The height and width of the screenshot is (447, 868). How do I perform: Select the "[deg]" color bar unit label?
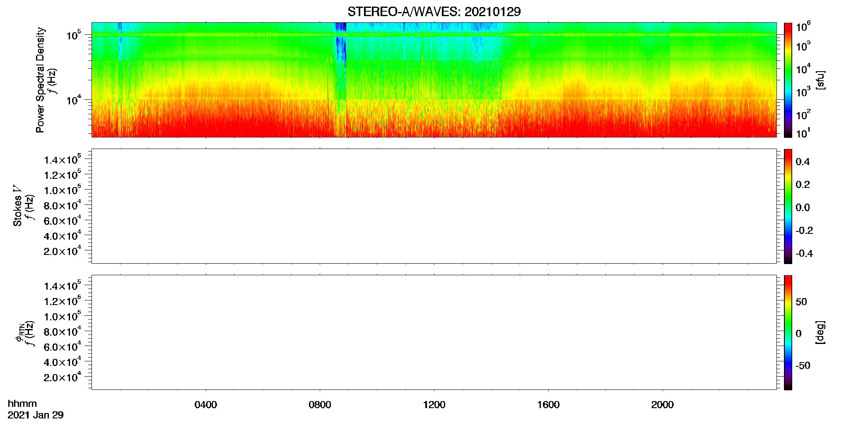click(820, 332)
